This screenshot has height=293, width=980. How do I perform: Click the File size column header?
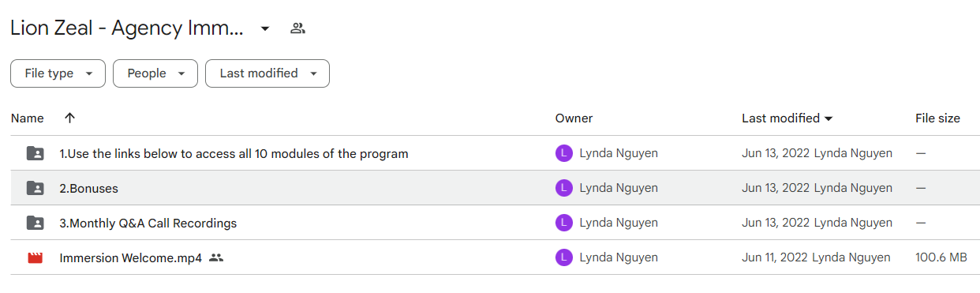tap(937, 118)
